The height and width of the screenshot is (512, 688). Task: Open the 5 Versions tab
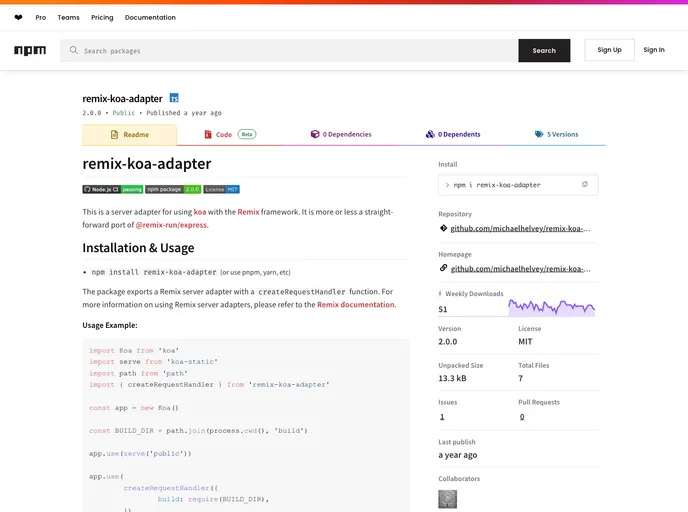[x=556, y=134]
